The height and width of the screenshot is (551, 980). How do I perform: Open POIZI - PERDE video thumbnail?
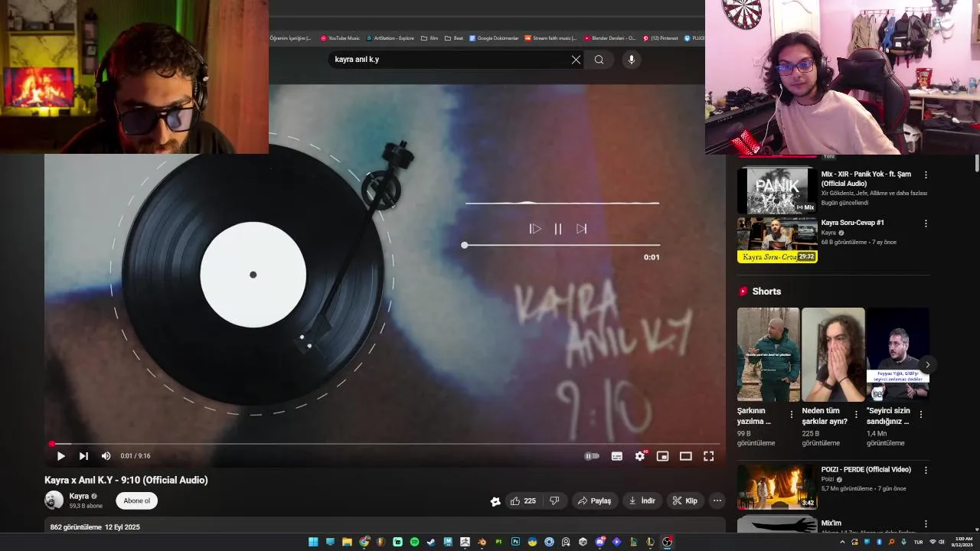point(777,487)
